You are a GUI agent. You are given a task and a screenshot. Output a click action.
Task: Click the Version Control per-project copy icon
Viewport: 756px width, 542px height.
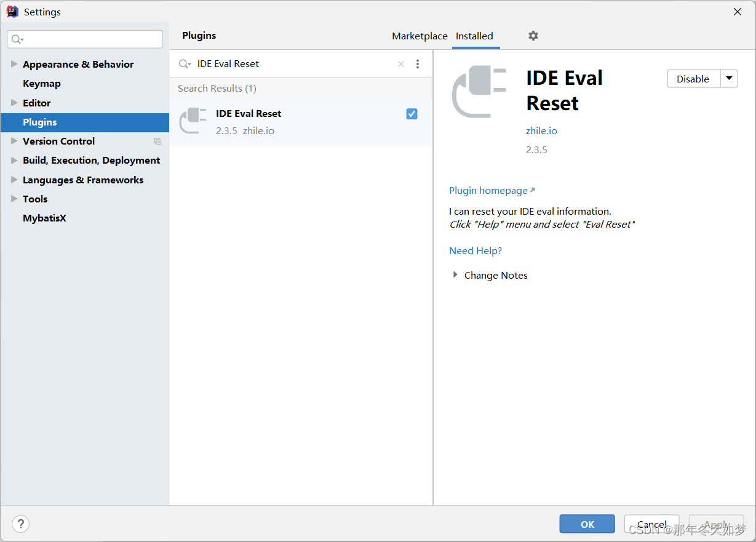pyautogui.click(x=157, y=141)
